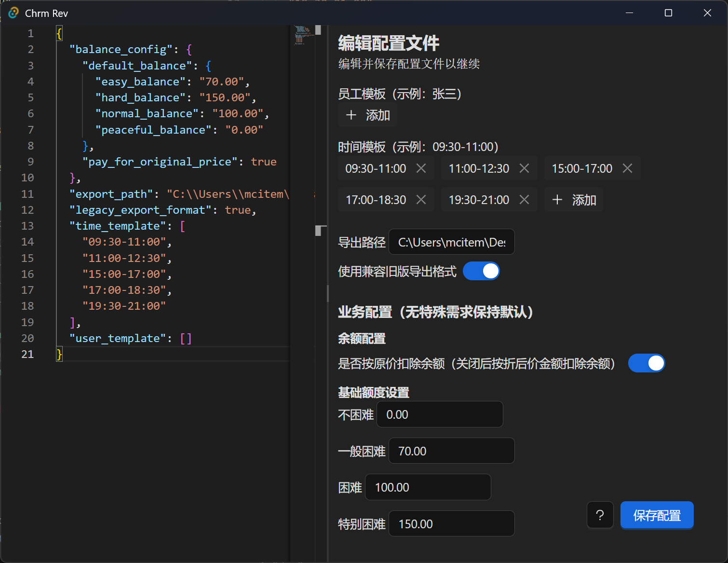
Task: Remove the 11:00-12:30 time template chip
Action: pyautogui.click(x=524, y=168)
